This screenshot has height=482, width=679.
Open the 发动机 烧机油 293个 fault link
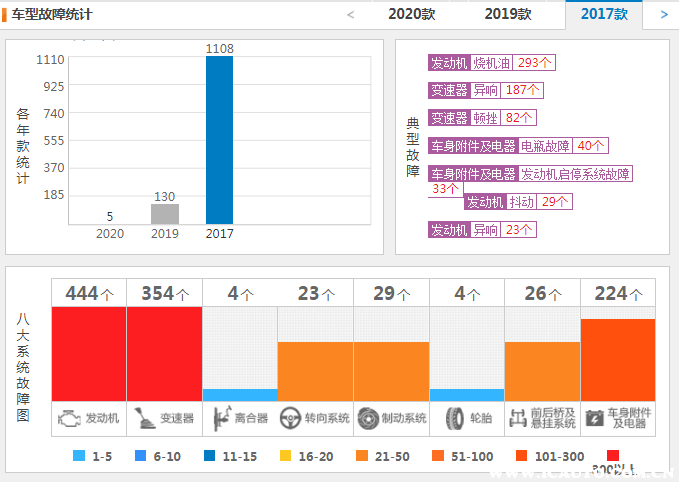pyautogui.click(x=491, y=62)
